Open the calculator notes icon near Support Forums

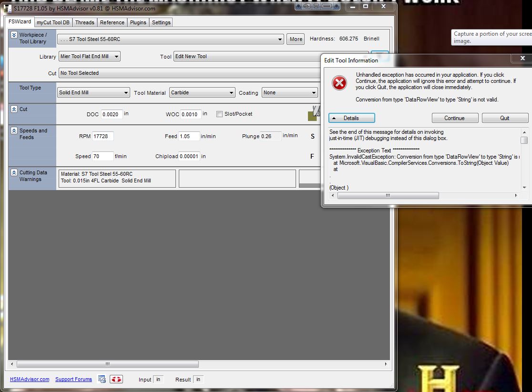coord(102,379)
